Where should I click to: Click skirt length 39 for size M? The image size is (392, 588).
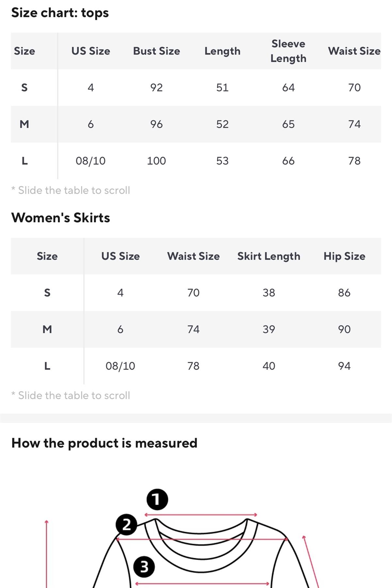point(269,329)
